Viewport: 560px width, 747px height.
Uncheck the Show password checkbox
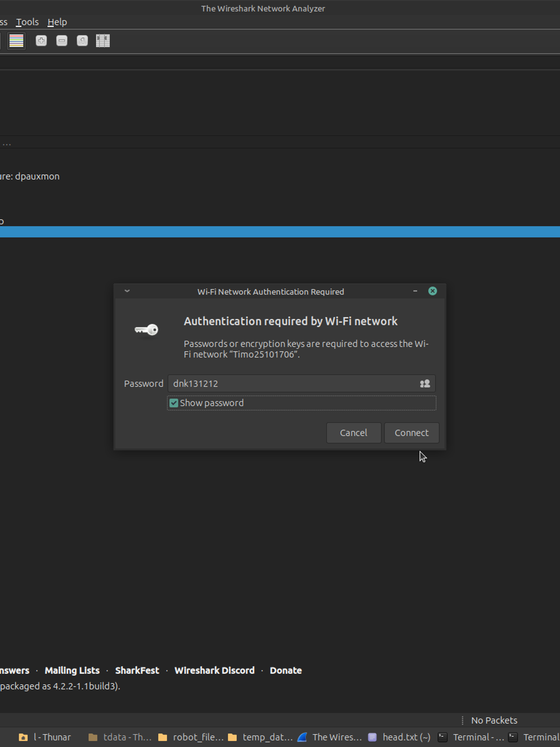coord(174,403)
